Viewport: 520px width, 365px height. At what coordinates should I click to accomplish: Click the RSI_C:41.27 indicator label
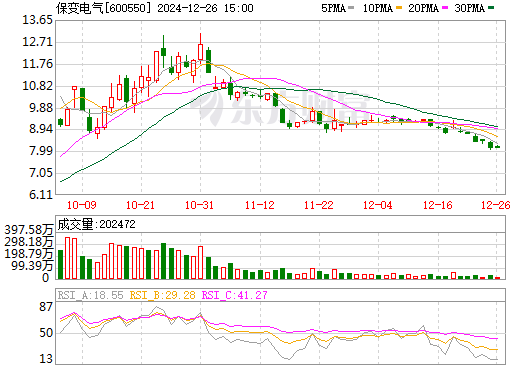click(x=235, y=295)
